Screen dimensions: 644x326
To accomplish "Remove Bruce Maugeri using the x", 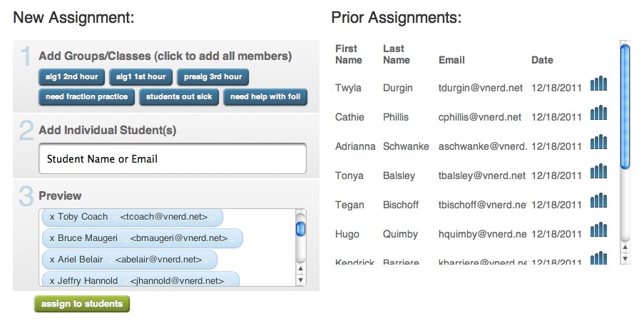I will (x=52, y=238).
